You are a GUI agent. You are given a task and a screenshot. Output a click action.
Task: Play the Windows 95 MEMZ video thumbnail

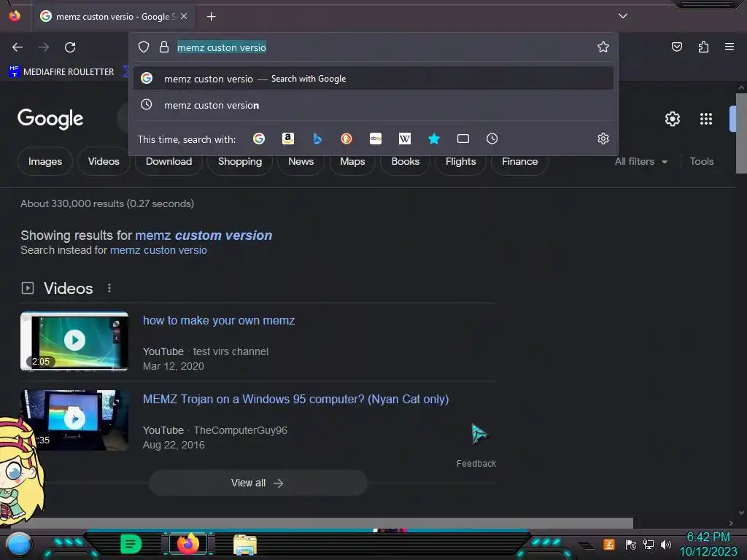pyautogui.click(x=74, y=419)
